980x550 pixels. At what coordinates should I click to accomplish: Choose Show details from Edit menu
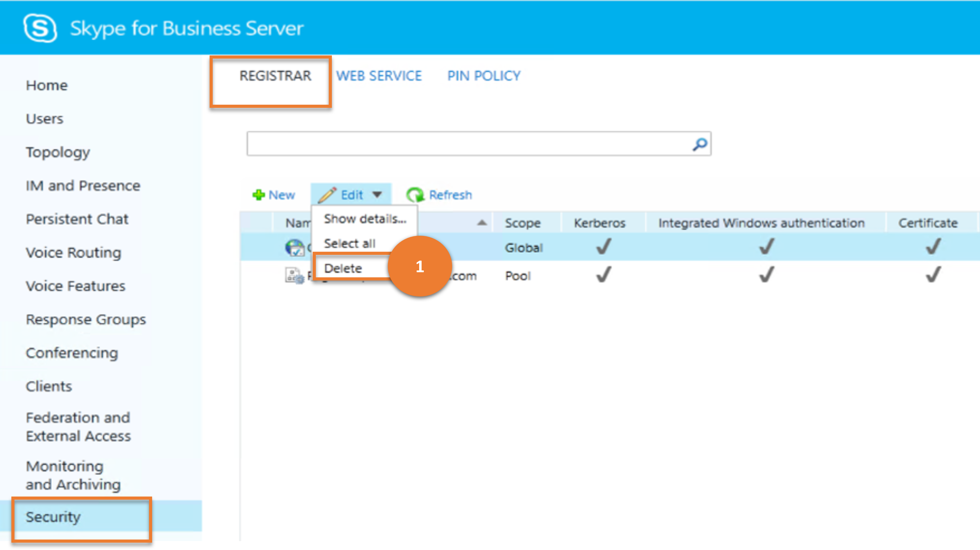(365, 219)
